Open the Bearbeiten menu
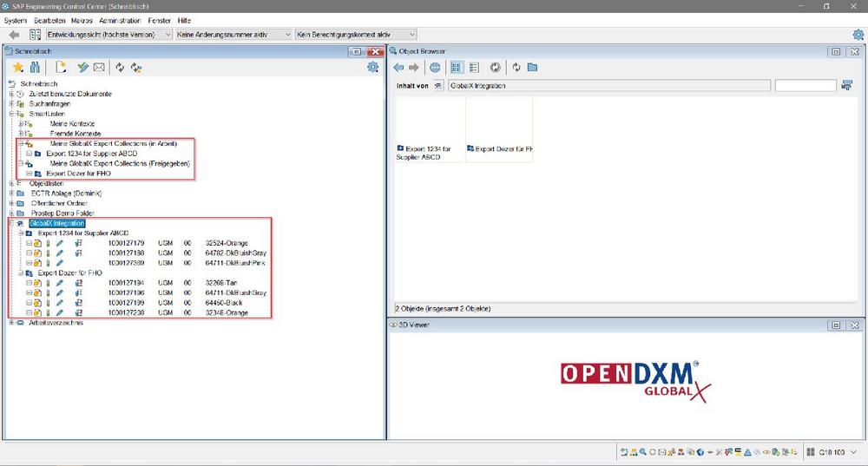868x466 pixels. point(50,20)
